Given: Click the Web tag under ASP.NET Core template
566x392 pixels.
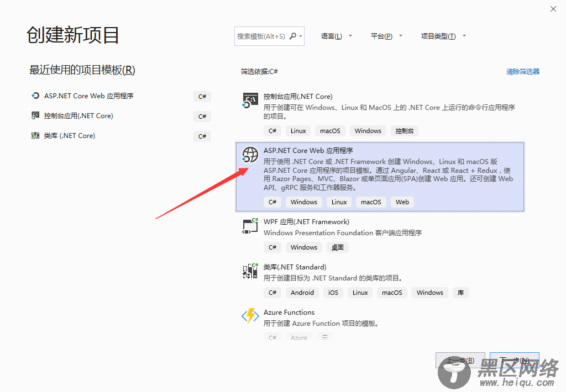Looking at the screenshot, I should [402, 202].
